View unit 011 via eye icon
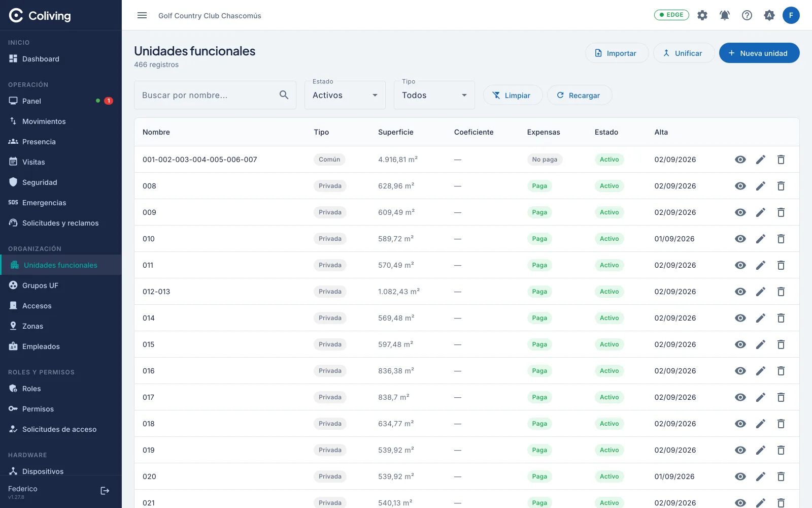The height and width of the screenshot is (508, 812). pyautogui.click(x=740, y=265)
